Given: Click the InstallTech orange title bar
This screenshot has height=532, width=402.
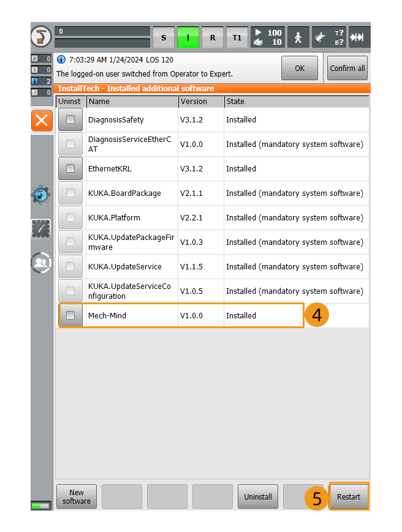Looking at the screenshot, I should click(212, 89).
